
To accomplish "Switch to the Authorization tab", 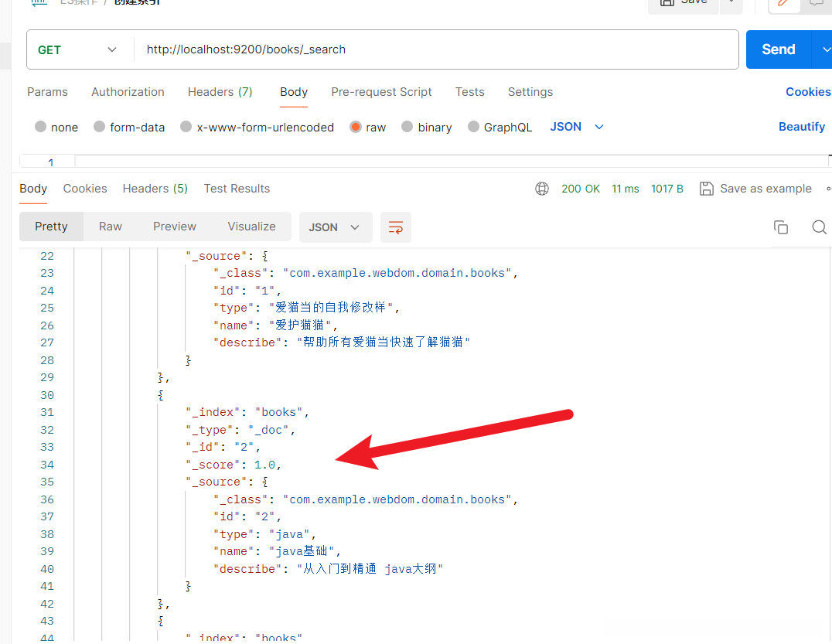I will click(128, 92).
